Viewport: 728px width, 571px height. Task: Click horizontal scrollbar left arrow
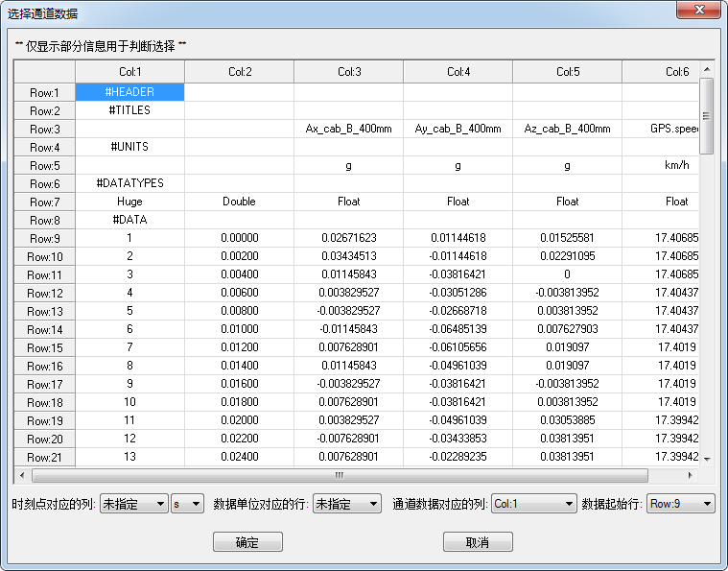pyautogui.click(x=21, y=475)
